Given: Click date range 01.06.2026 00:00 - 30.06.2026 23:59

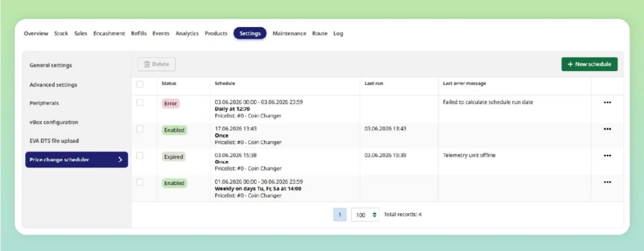Looking at the screenshot, I should click(258, 182).
